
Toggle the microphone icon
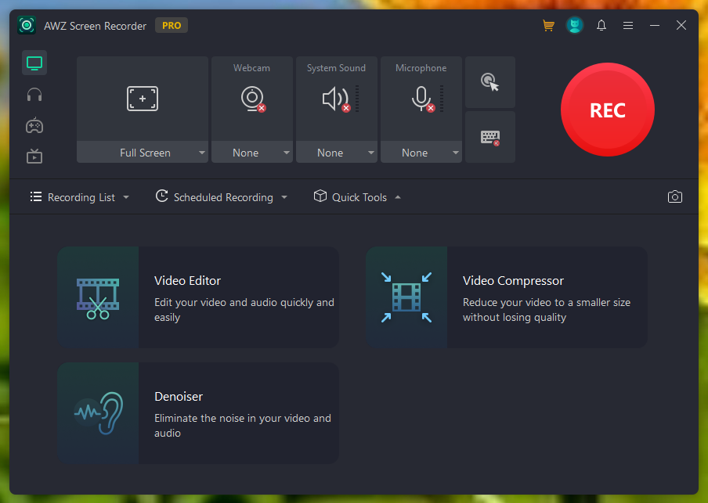pos(423,99)
